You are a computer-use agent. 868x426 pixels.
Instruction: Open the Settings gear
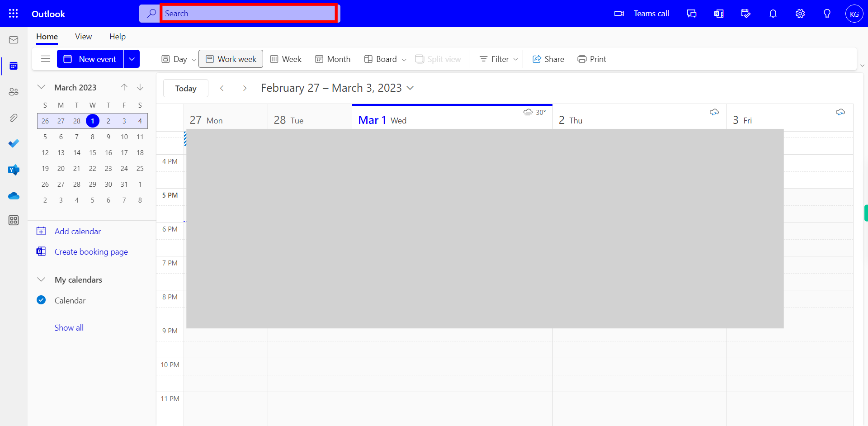coord(800,14)
